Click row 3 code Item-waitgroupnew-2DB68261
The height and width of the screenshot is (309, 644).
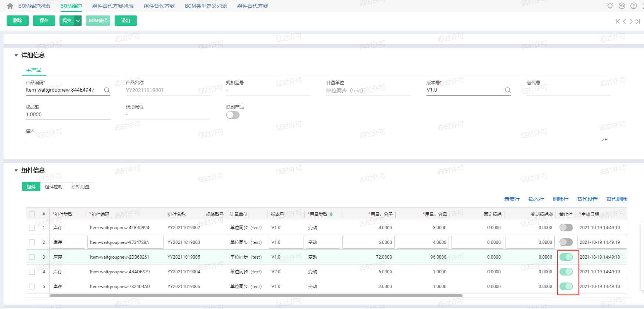[x=119, y=257]
